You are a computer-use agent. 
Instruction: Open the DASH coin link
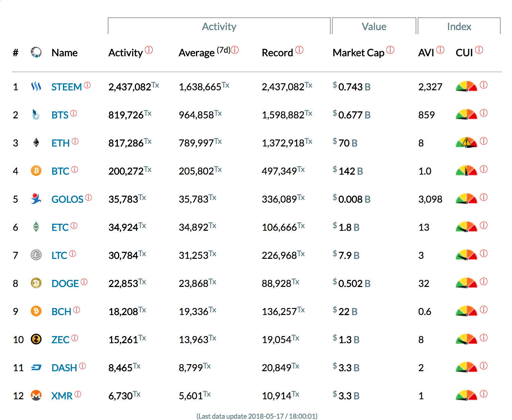[x=64, y=368]
